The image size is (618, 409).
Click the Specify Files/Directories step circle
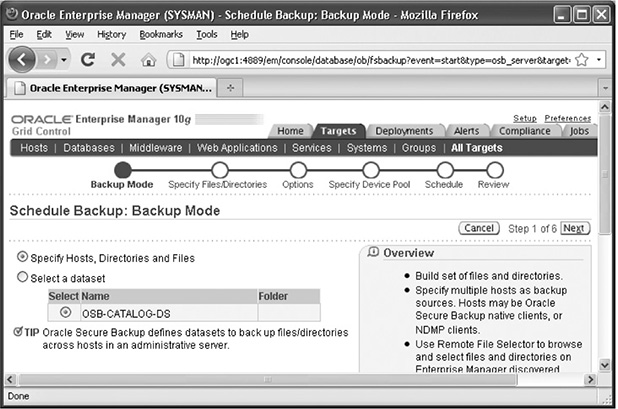coord(220,170)
